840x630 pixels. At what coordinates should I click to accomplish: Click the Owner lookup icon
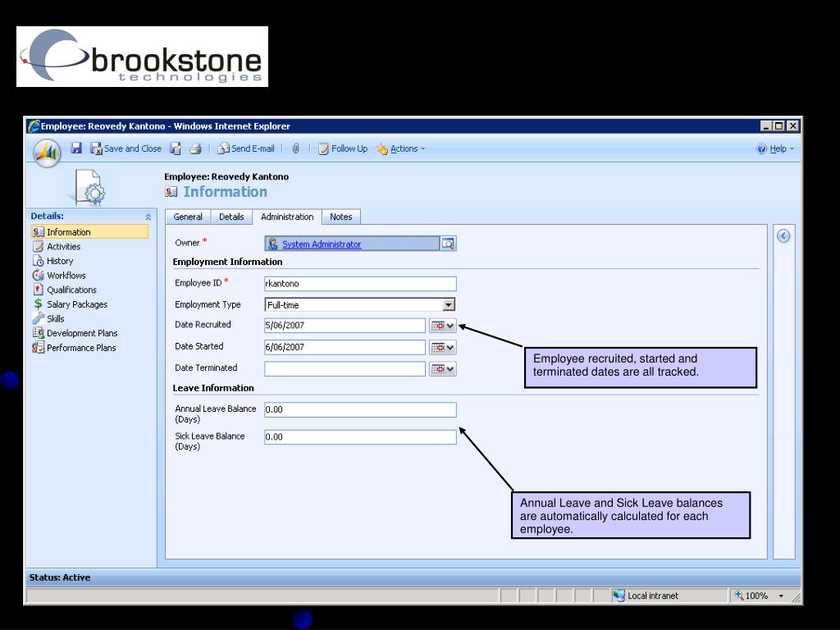[448, 244]
